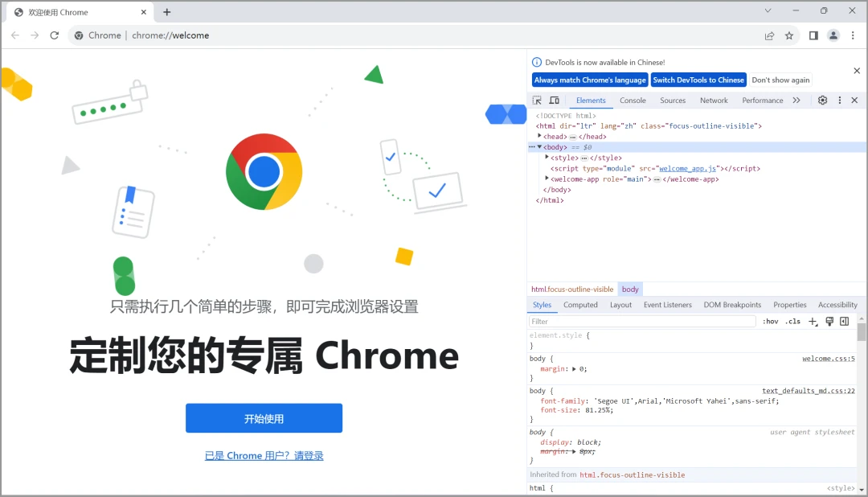Click the browser forward arrow

point(35,35)
